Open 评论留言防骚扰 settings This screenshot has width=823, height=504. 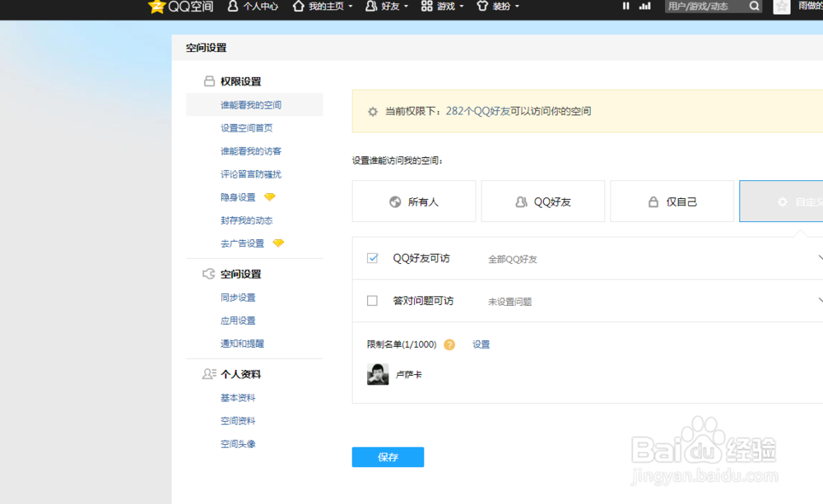(x=251, y=174)
